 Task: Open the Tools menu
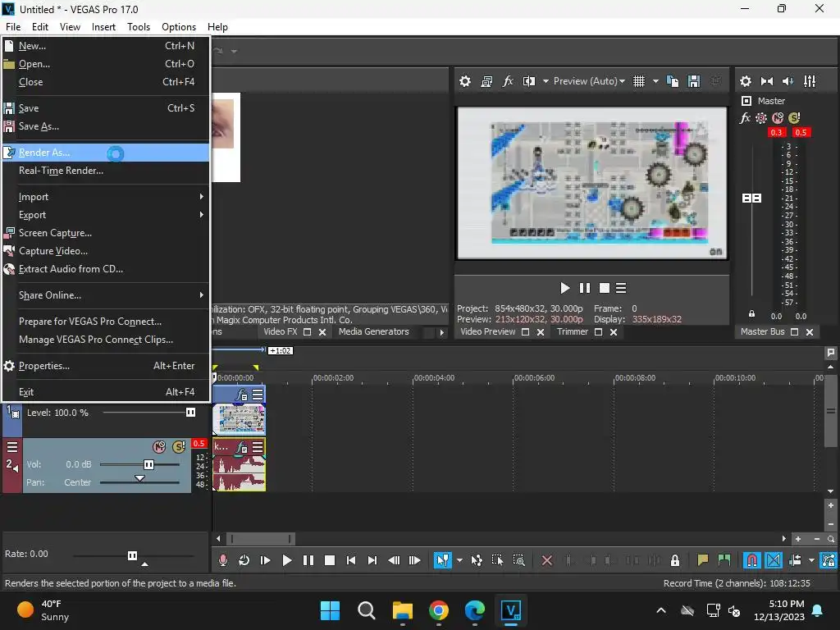(x=138, y=27)
